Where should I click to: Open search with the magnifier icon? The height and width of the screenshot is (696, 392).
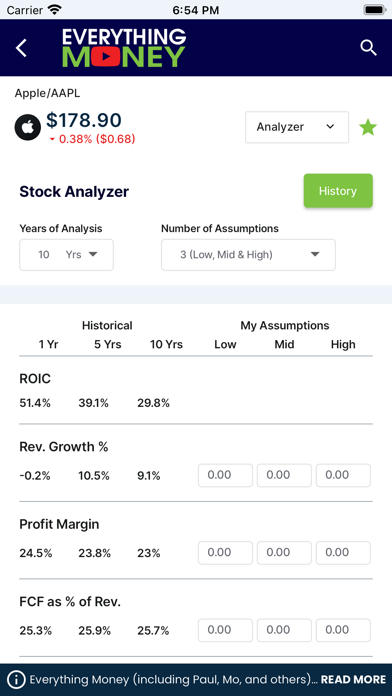[x=368, y=47]
